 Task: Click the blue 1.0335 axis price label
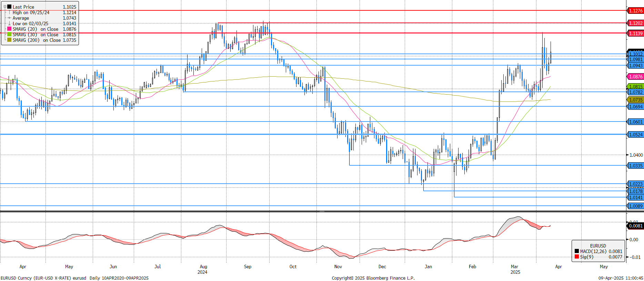pos(635,166)
